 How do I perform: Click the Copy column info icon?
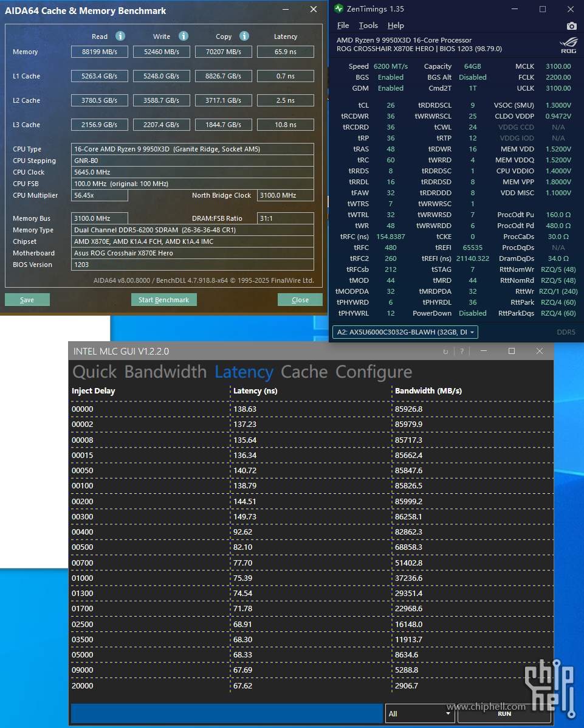[x=244, y=36]
